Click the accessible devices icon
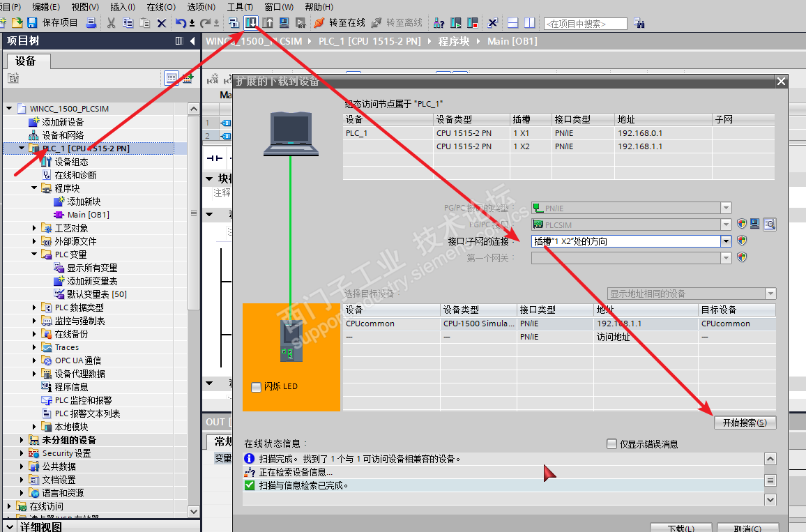 [439, 22]
